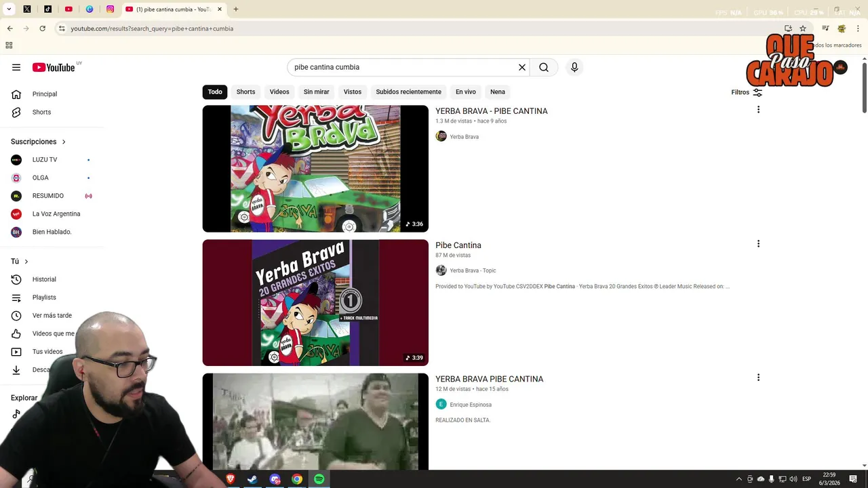Viewport: 868px width, 488px height.
Task: Open Yerba Brava - Topic channel link
Action: [x=473, y=270]
